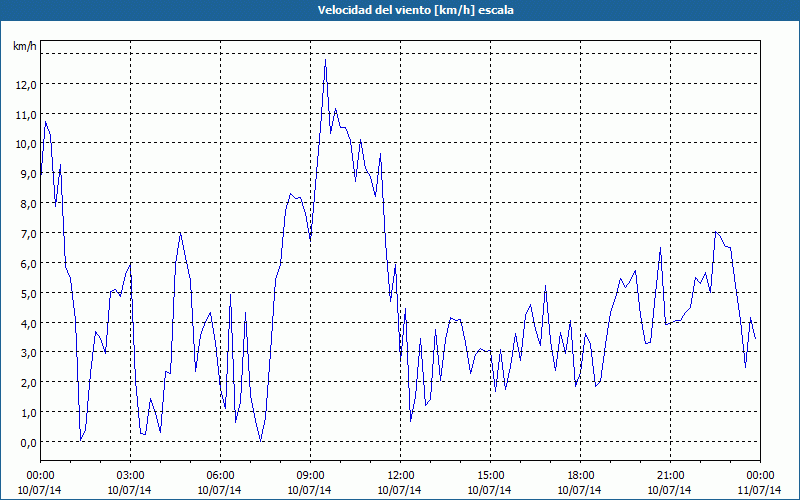Select the '8,0' vertical axis label
The image size is (800, 500).
[x=29, y=204]
